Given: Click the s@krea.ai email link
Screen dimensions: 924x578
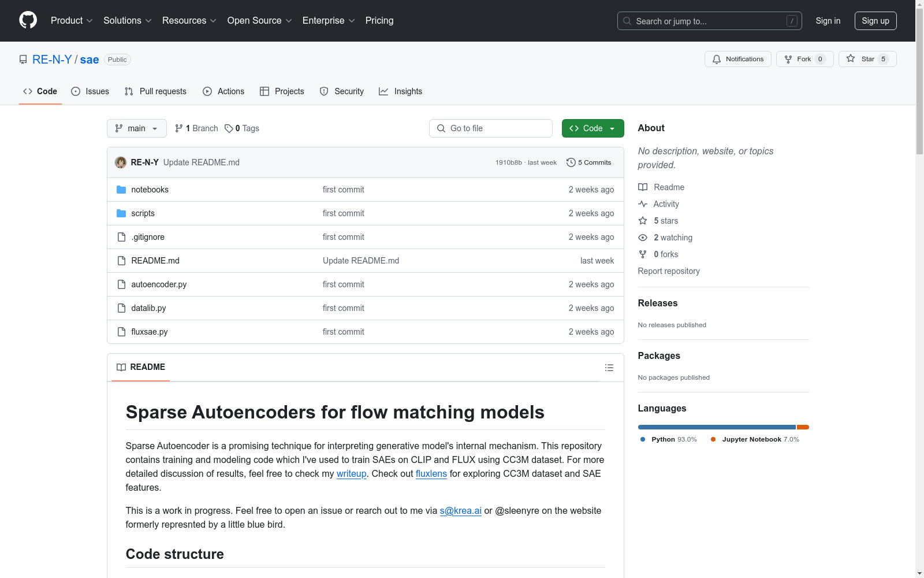Looking at the screenshot, I should (x=460, y=510).
